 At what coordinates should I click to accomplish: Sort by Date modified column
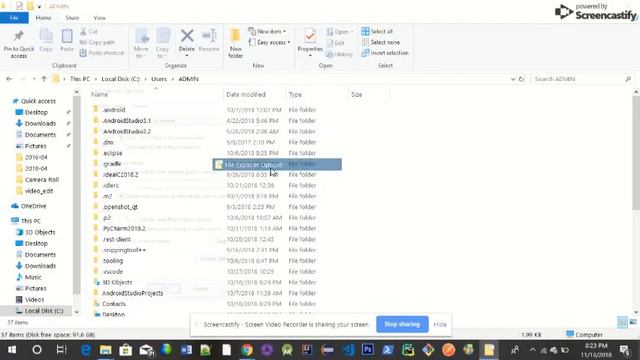[246, 94]
